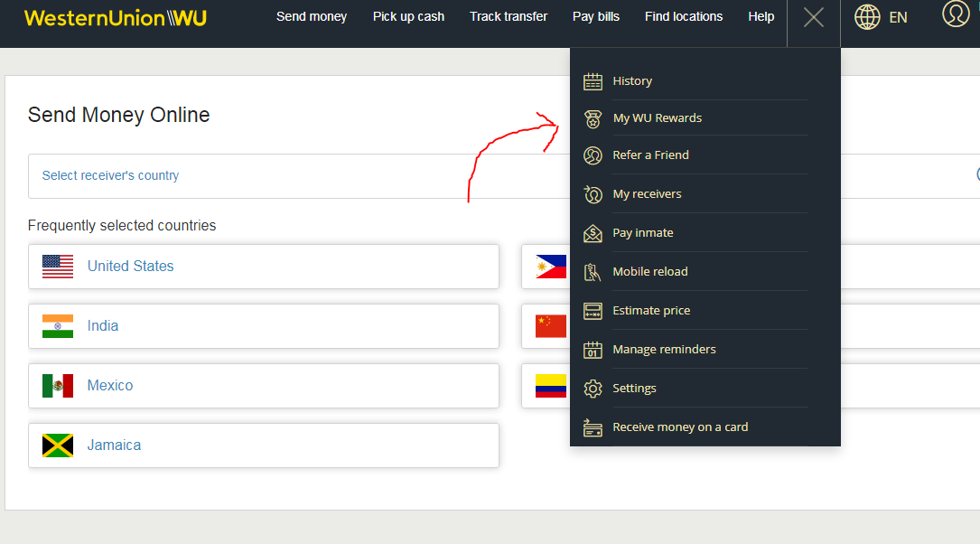Open Manage reminders menu entry

tap(665, 349)
